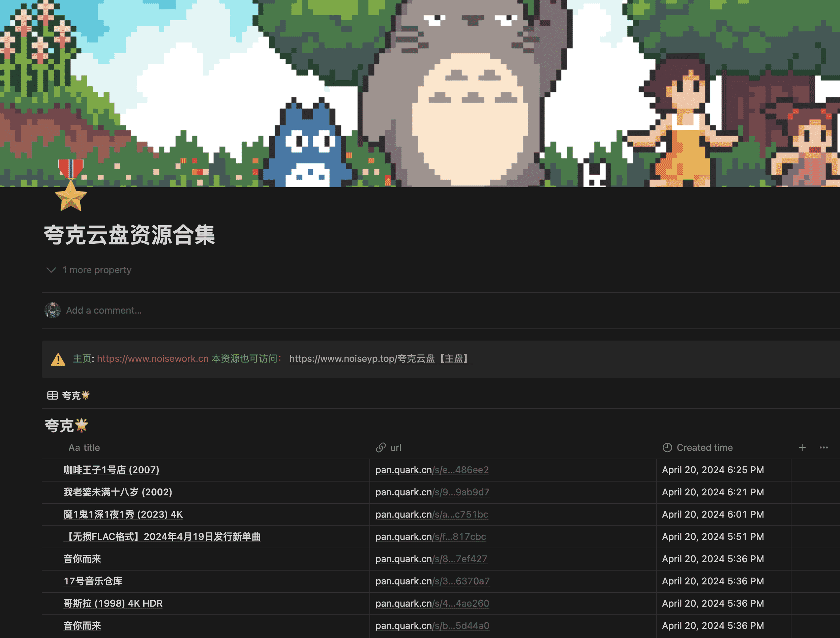Click the table view icon beside 夸克
The height and width of the screenshot is (638, 840).
pos(52,396)
